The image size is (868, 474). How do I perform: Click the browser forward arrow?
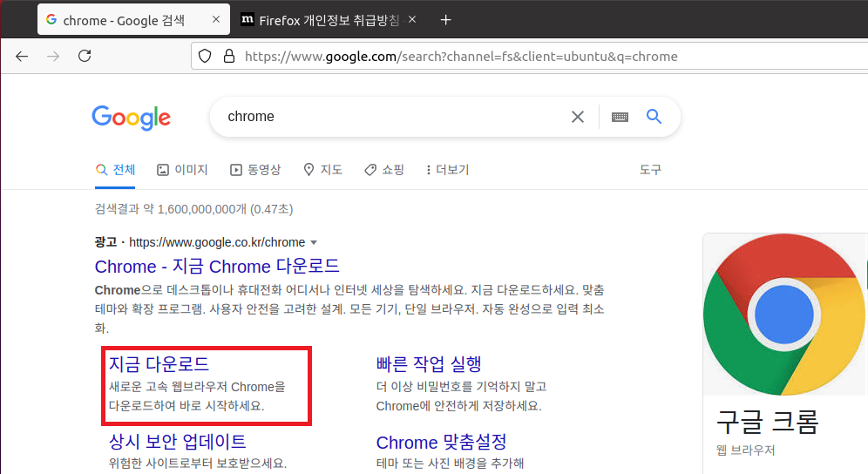point(53,56)
